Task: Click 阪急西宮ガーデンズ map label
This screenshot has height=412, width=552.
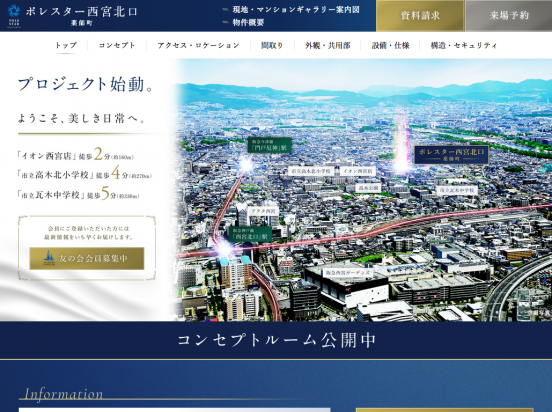Action: pos(348,273)
